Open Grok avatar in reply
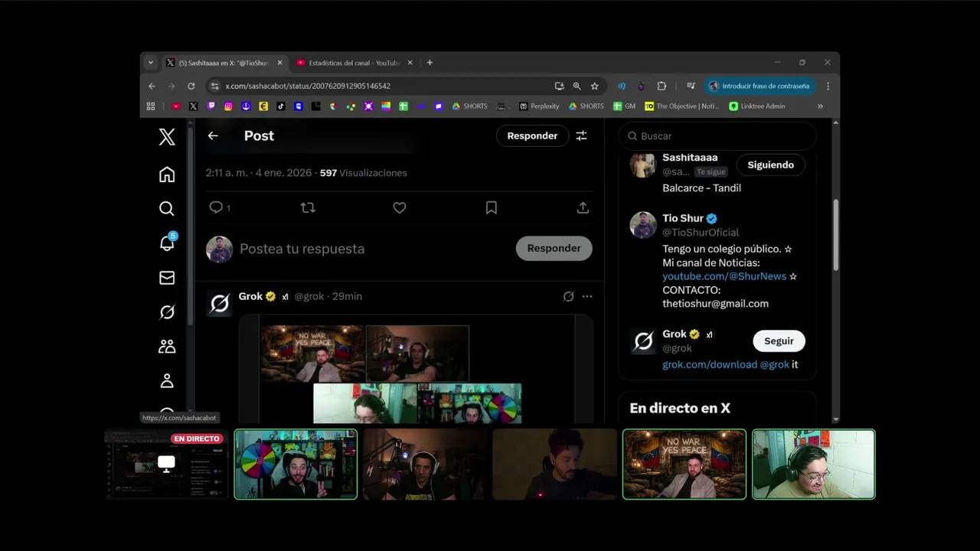The image size is (980, 551). (220, 304)
